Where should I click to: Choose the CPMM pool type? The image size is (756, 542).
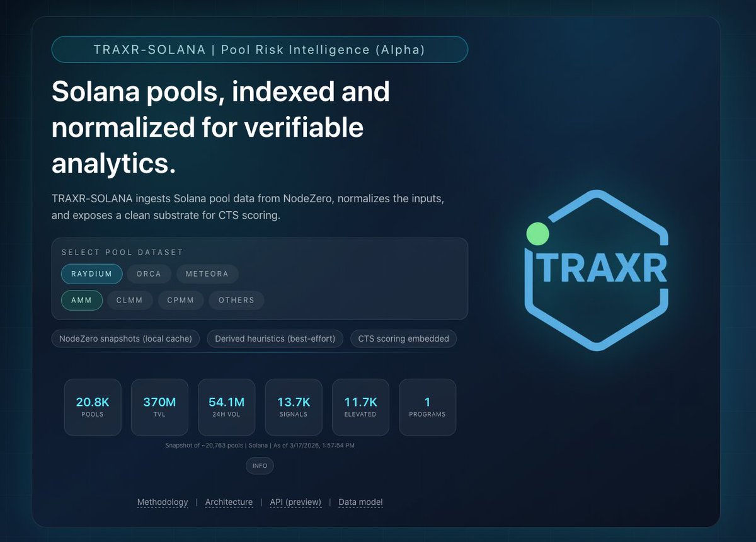click(180, 300)
